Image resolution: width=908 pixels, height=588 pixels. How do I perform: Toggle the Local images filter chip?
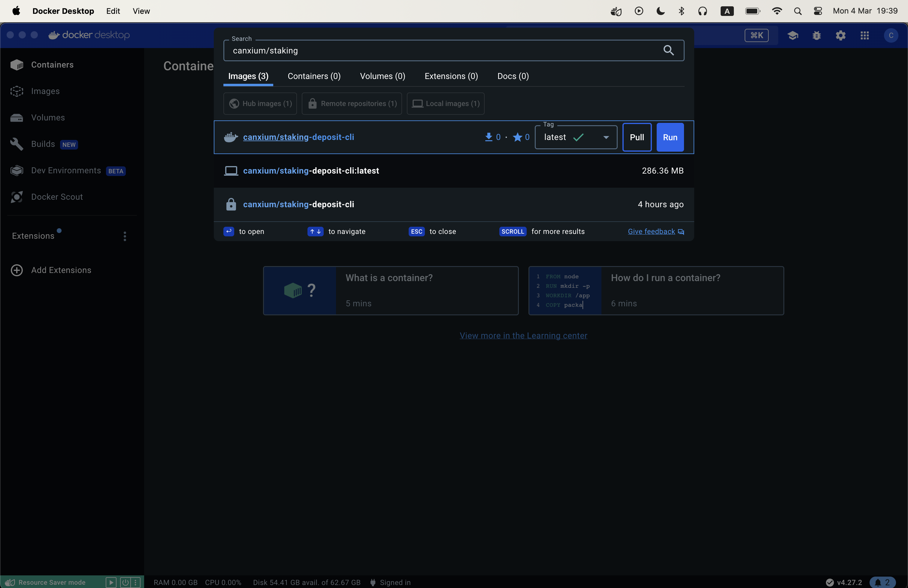pos(446,103)
